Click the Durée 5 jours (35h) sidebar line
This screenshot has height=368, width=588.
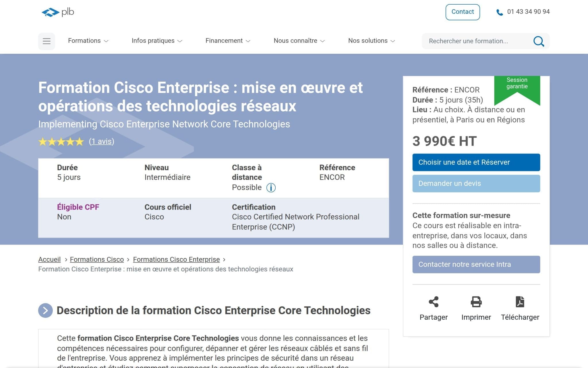click(x=448, y=100)
